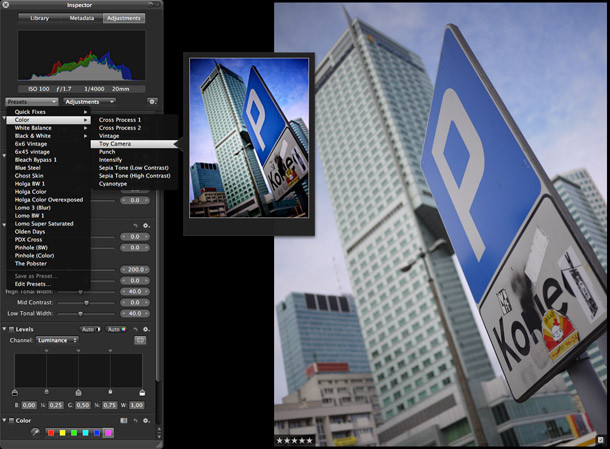The height and width of the screenshot is (449, 610).
Task: Click the G gray level value field
Action: (82, 405)
